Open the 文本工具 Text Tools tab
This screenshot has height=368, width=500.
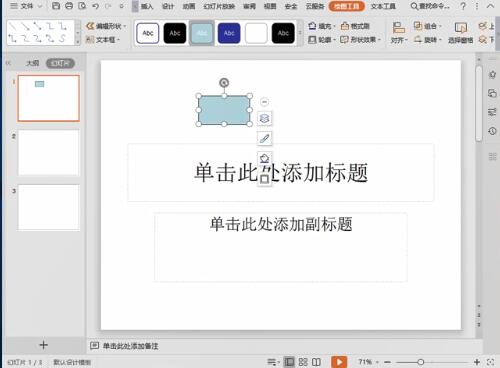[x=383, y=6]
